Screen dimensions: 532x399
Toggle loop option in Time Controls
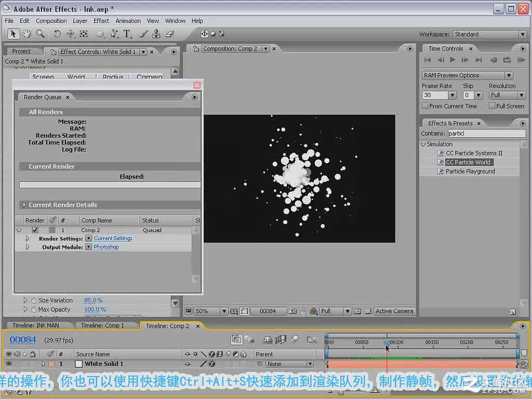(x=507, y=60)
